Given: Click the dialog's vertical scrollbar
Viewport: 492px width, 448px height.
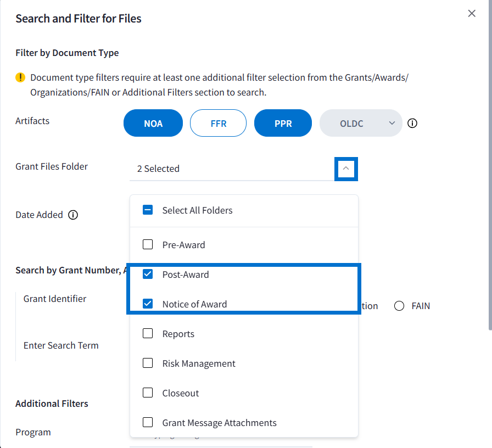Looking at the screenshot, I should click(489, 165).
